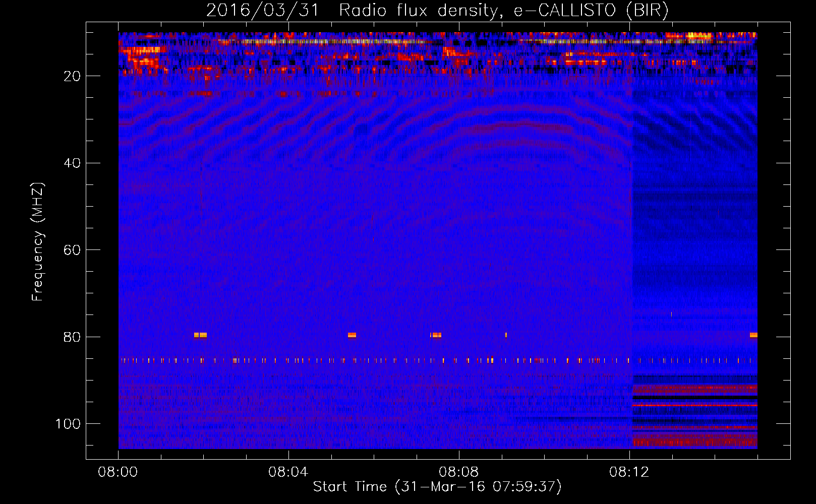The width and height of the screenshot is (816, 504).
Task: Click the '08:08' time tick label
Action: coord(459,472)
